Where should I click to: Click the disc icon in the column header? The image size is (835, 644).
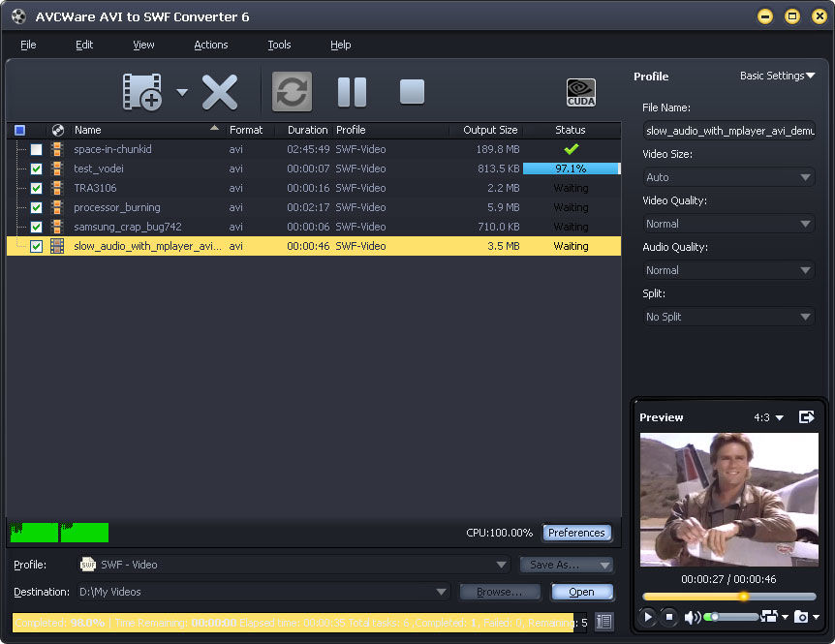coord(58,130)
